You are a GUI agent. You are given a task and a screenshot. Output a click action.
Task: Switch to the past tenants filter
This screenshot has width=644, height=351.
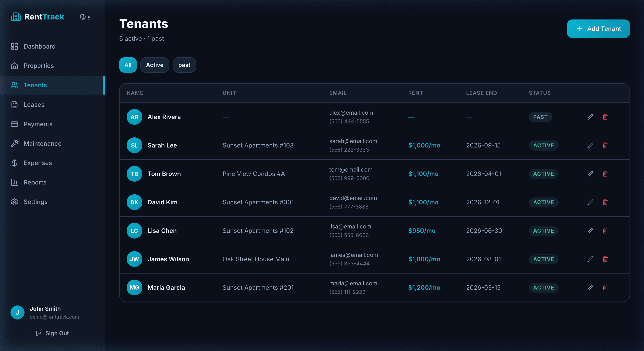184,65
